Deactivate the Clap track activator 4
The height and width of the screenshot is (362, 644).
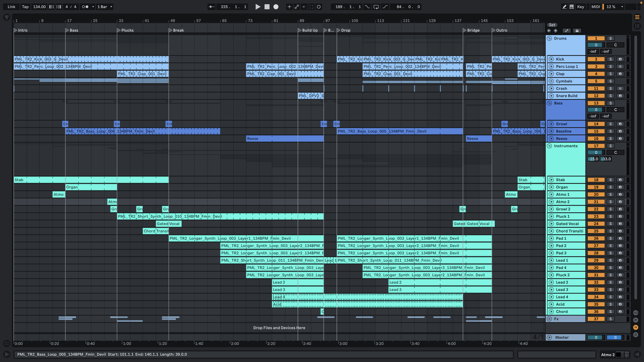596,74
